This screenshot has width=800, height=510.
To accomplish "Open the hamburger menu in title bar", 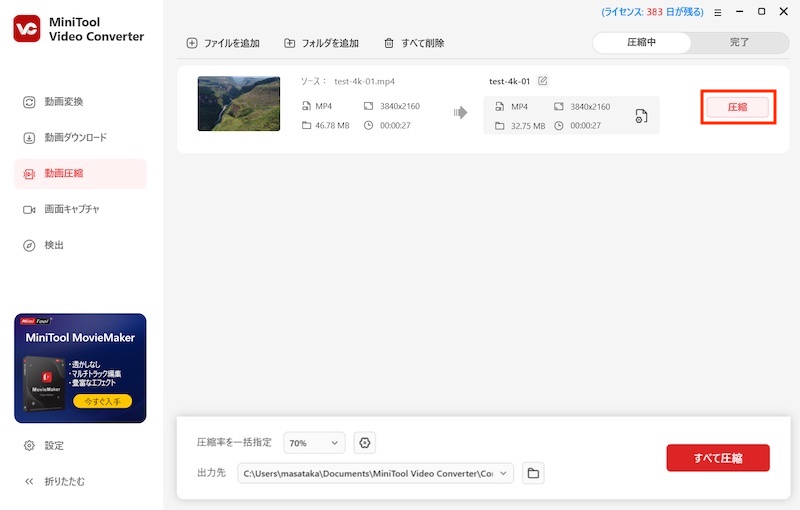I will click(717, 12).
